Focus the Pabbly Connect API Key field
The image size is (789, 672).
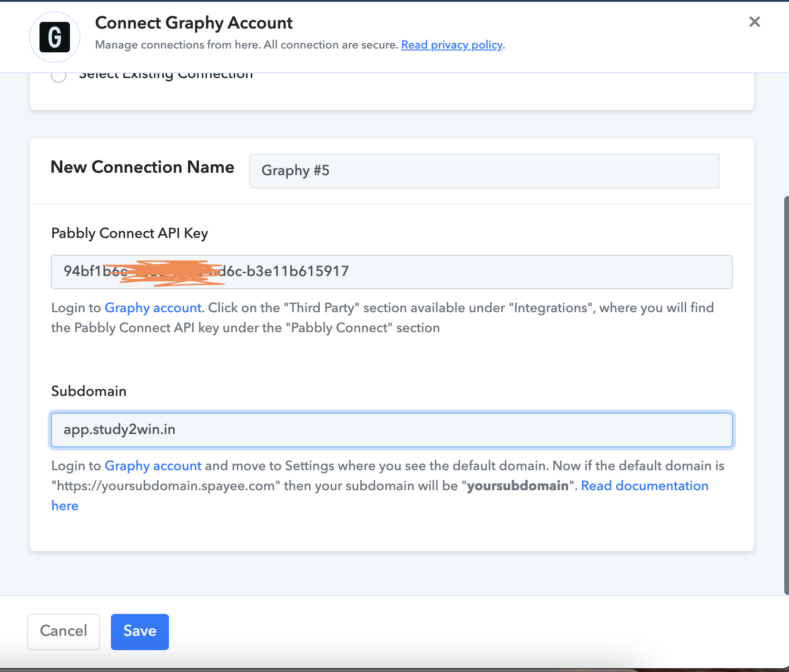[392, 272]
